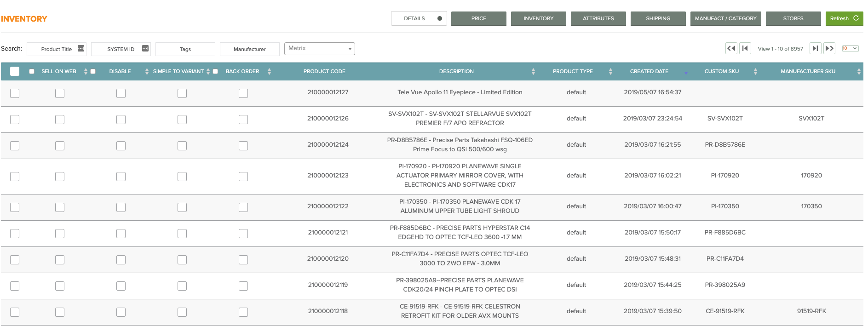Viewport: 868px width, 326px height.
Task: Sort by Description using its sort arrows
Action: [533, 71]
